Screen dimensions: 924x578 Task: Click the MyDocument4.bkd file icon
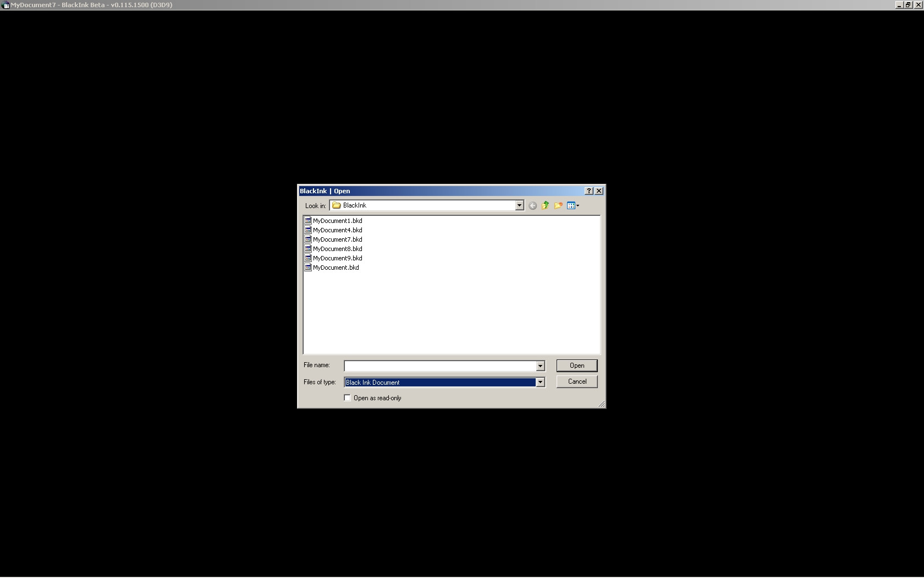(308, 230)
